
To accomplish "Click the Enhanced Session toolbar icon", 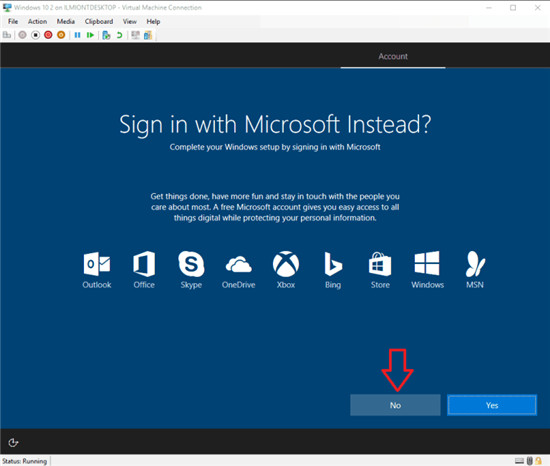I will click(135, 35).
